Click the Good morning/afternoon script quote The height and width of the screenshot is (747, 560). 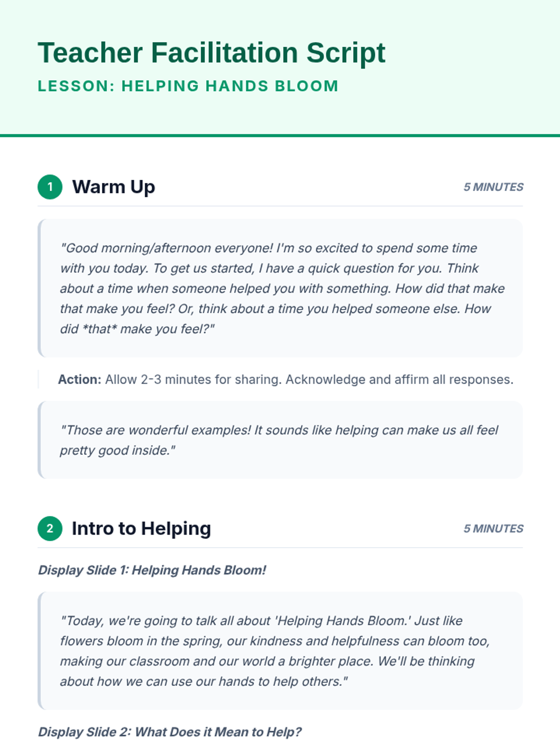pos(280,288)
